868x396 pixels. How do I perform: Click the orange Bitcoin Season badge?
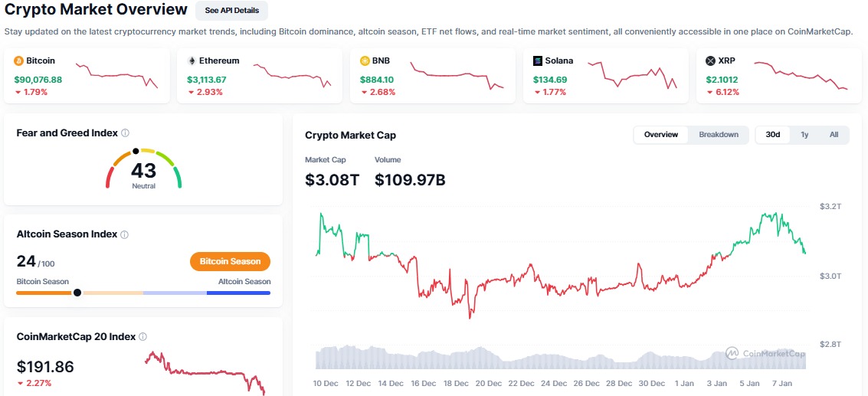coord(230,261)
